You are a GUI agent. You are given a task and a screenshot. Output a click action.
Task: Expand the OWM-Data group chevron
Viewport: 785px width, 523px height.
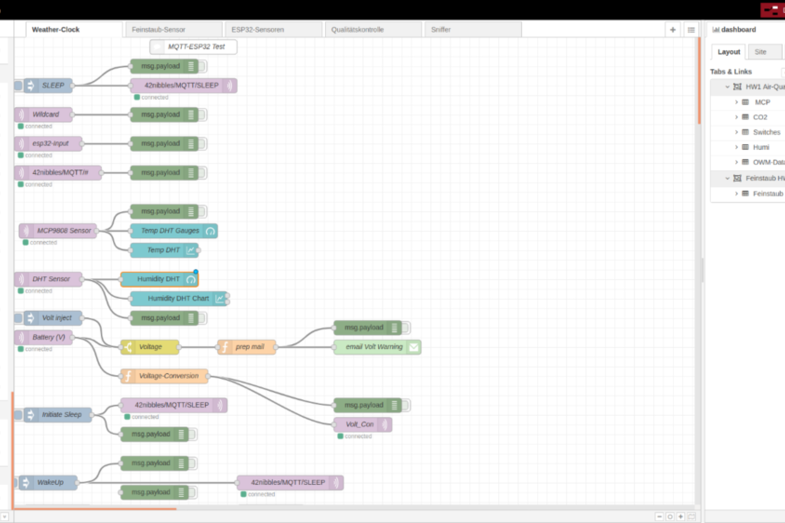736,162
